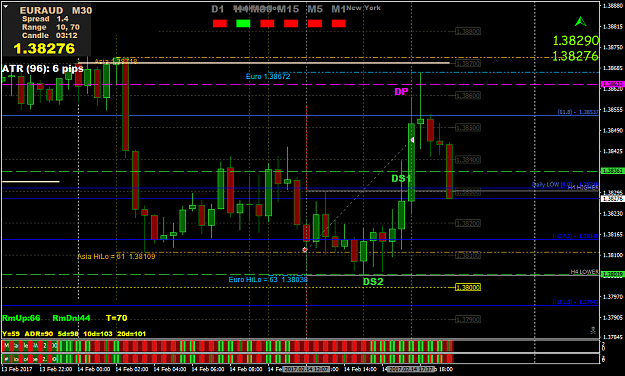Select the red diamond marker on chart
The height and width of the screenshot is (376, 625).
305,250
